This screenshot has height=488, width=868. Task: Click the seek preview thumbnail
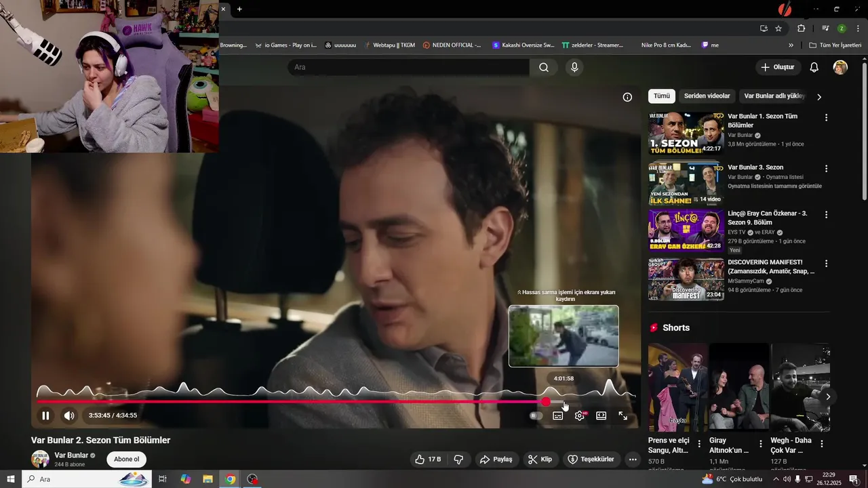[564, 336]
